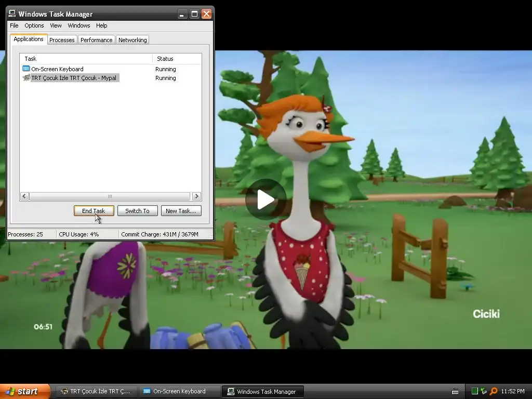Image resolution: width=532 pixels, height=399 pixels.
Task: Click Running status of On-Screen Keyboard
Action: (166, 69)
